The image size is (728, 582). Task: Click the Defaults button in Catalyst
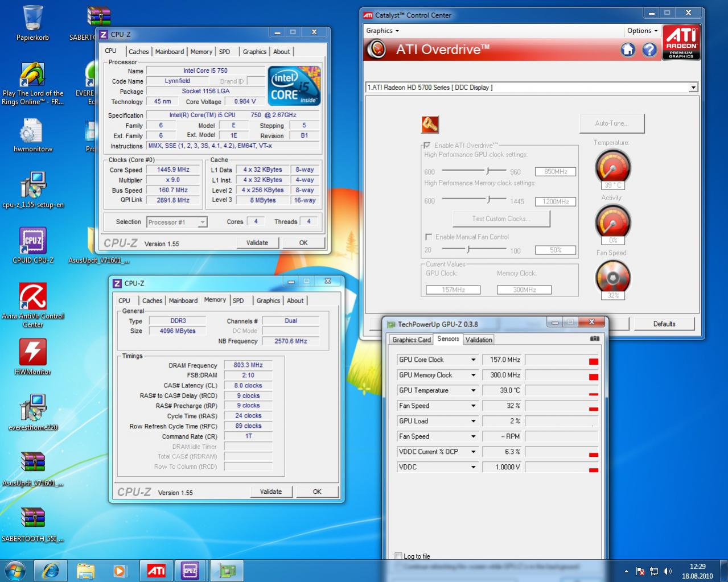tap(664, 324)
